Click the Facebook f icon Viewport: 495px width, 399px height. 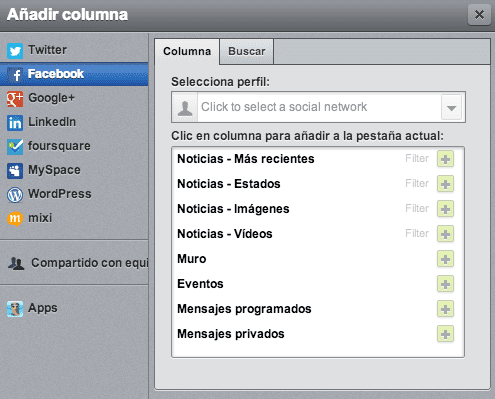(x=15, y=75)
